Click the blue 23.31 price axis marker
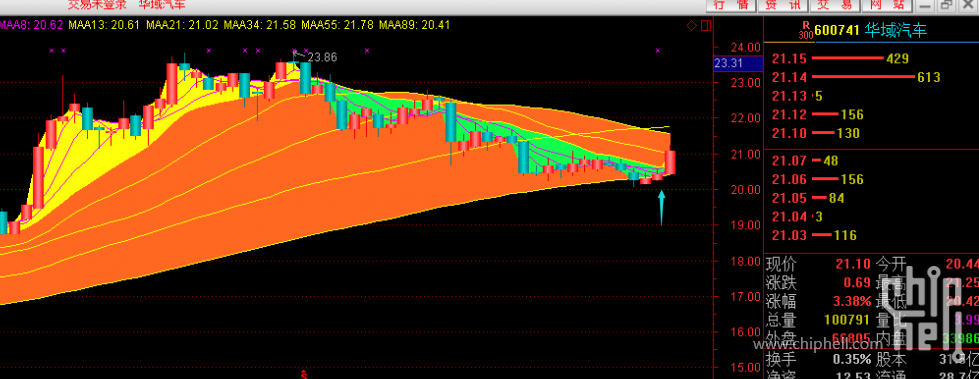The image size is (979, 379). 737,62
